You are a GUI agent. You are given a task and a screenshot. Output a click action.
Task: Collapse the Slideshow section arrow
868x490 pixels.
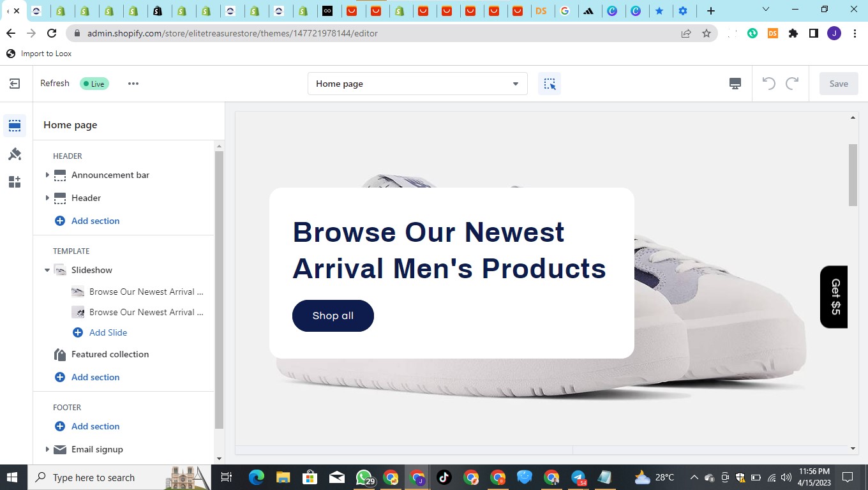tap(47, 270)
